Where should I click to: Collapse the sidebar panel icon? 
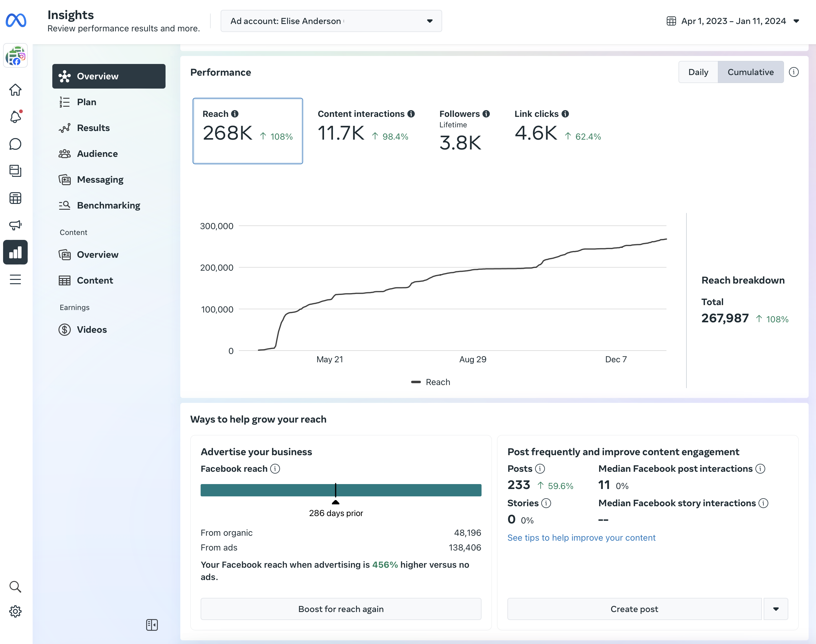tap(152, 625)
